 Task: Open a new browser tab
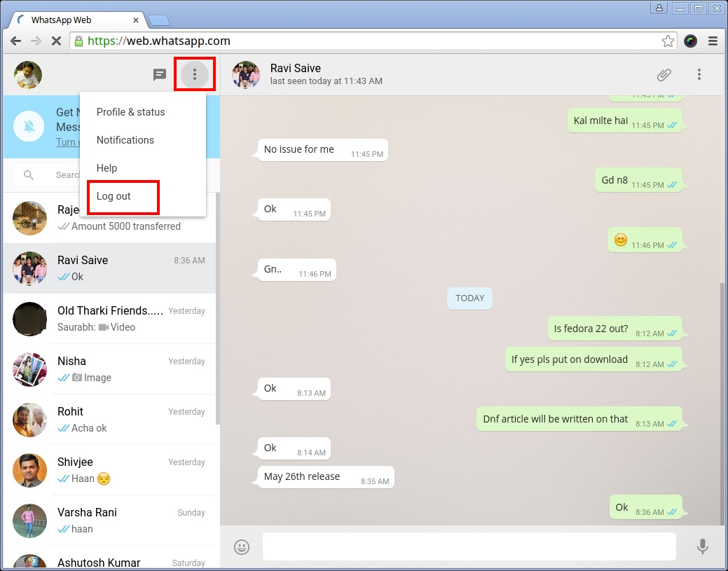(x=159, y=20)
